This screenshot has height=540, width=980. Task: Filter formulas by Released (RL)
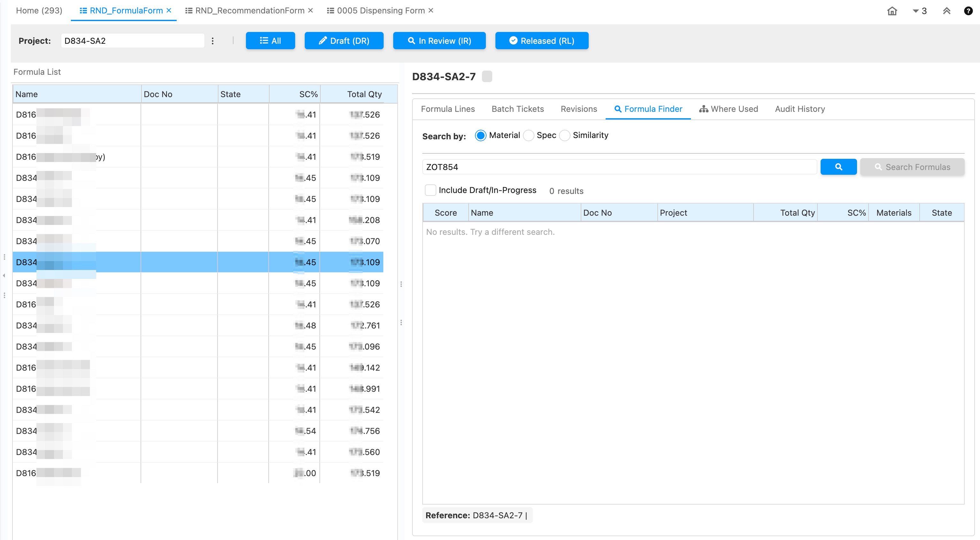(x=541, y=41)
